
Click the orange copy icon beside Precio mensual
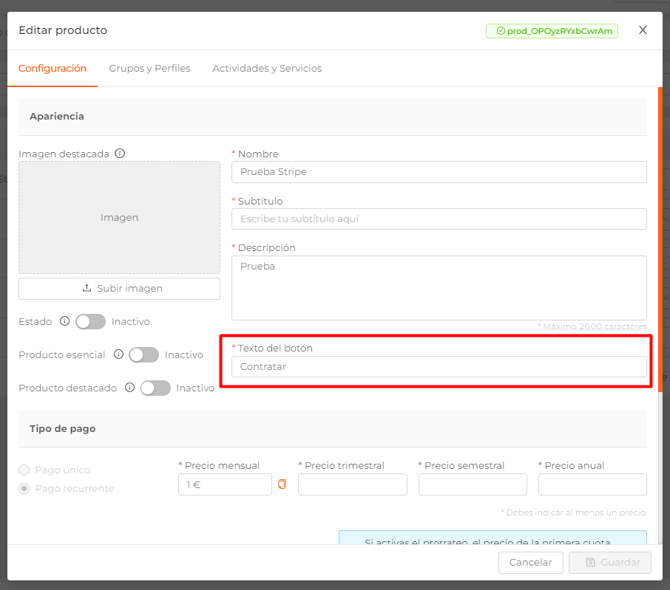[282, 485]
